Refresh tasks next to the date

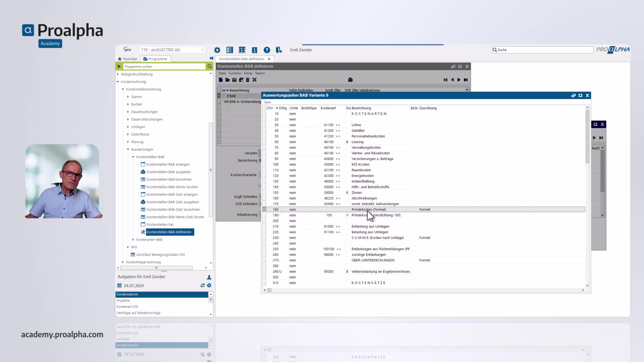pos(202,285)
